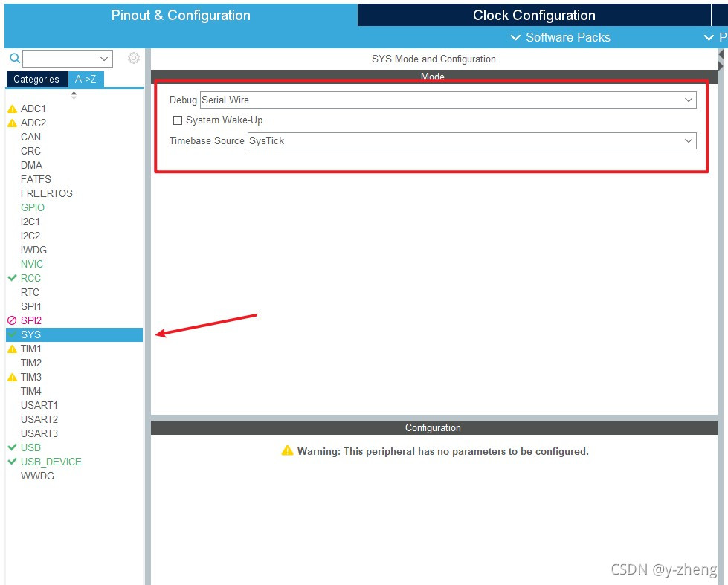
Task: Click the search magnifier icon
Action: [x=15, y=58]
